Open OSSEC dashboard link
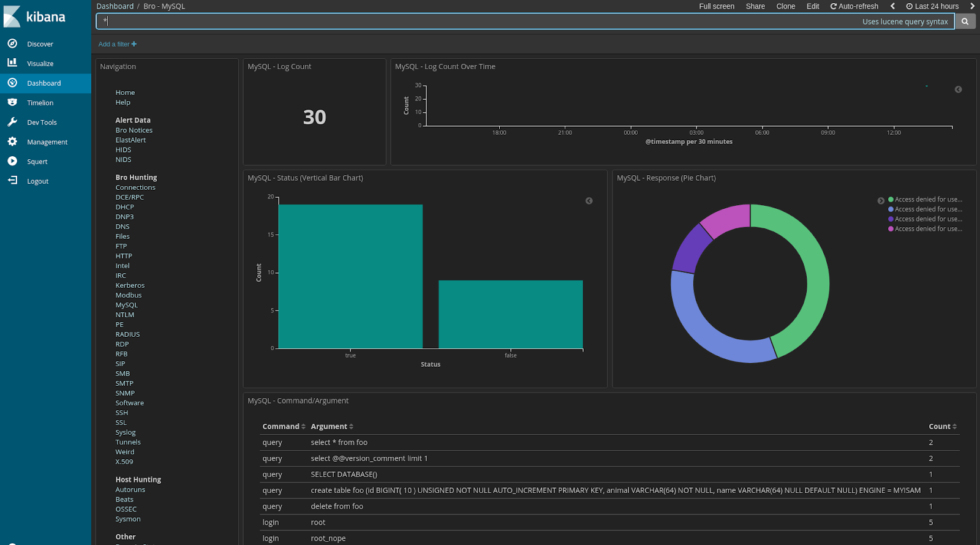 coord(126,509)
